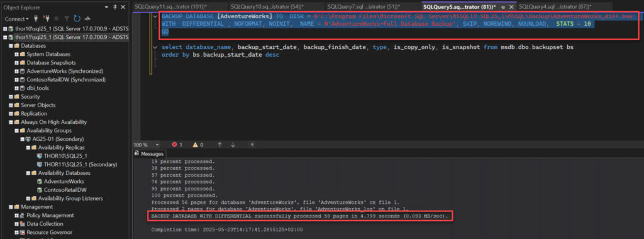The image size is (644, 239).
Task: Collapse the AG25-01 (Secondary) node
Action: coord(22,139)
